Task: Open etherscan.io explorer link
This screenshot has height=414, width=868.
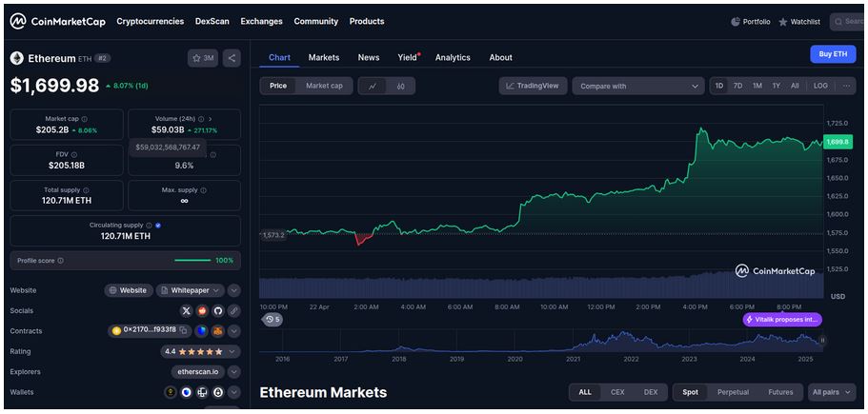Action: [197, 372]
